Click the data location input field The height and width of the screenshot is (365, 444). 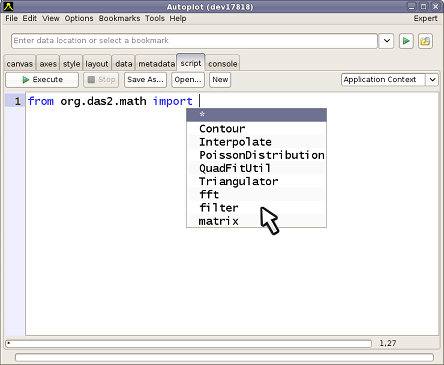coord(194,41)
